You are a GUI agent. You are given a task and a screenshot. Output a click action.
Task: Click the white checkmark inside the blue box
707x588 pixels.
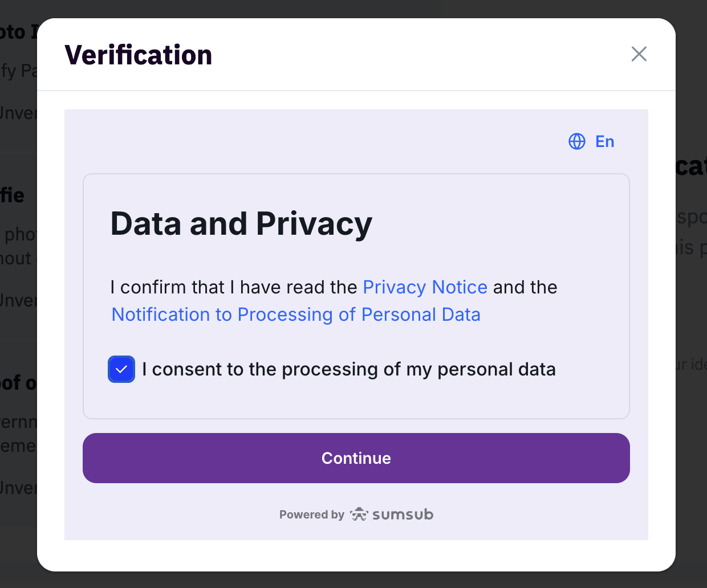[x=121, y=369]
